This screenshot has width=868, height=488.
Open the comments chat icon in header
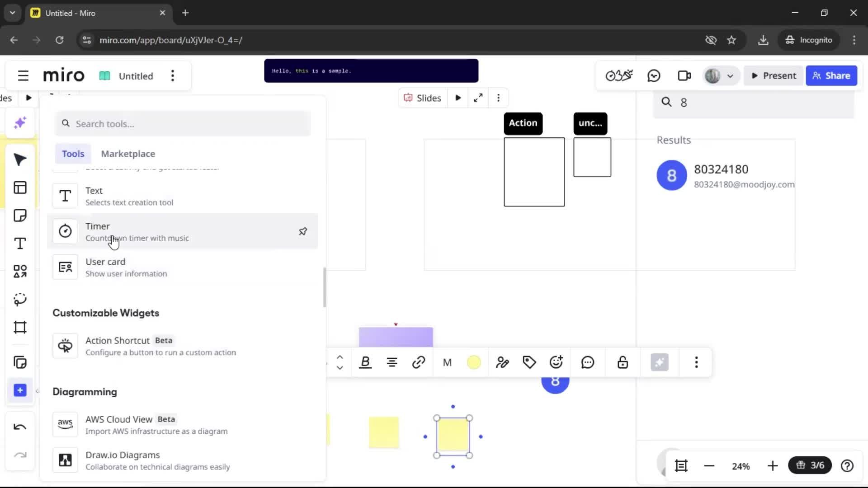[654, 75]
